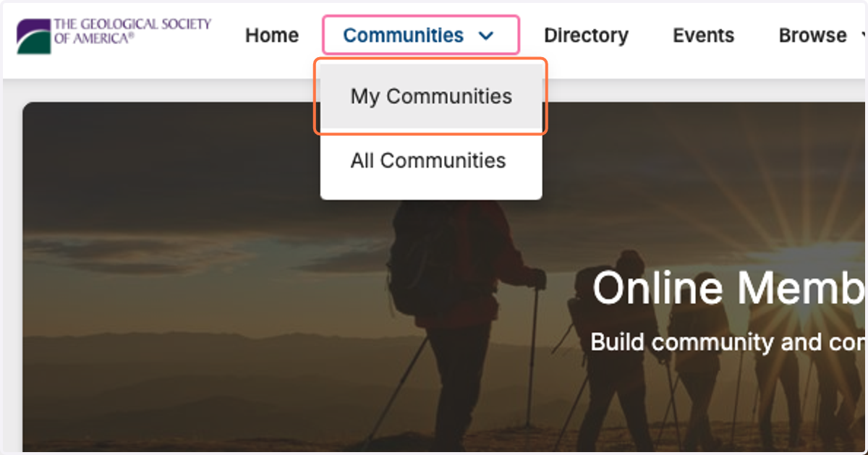Click the "Online Memb" banner heading

click(x=728, y=287)
